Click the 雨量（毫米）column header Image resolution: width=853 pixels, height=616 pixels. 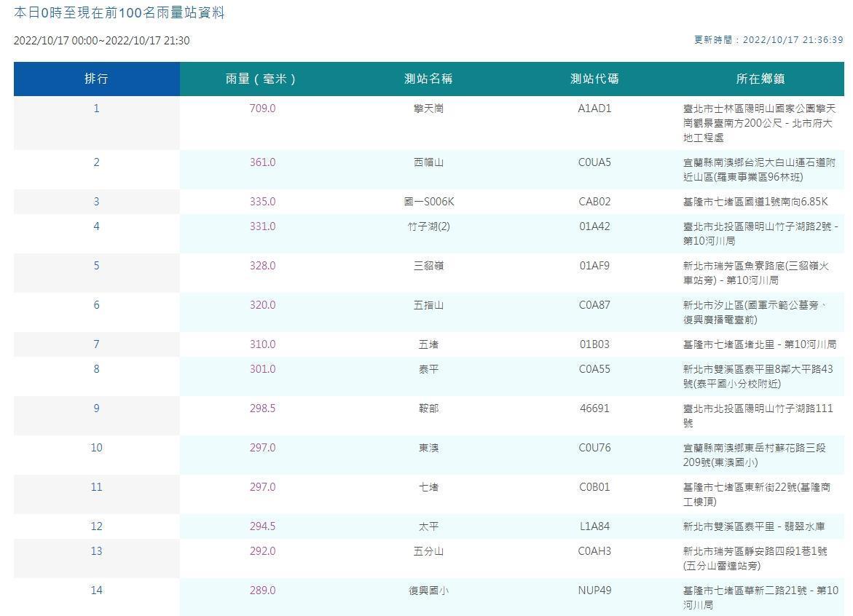(x=262, y=79)
